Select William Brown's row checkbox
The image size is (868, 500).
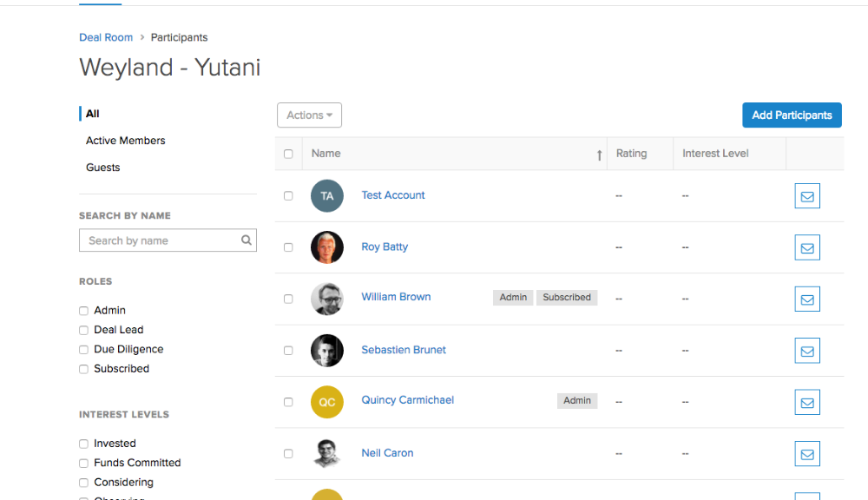point(288,299)
